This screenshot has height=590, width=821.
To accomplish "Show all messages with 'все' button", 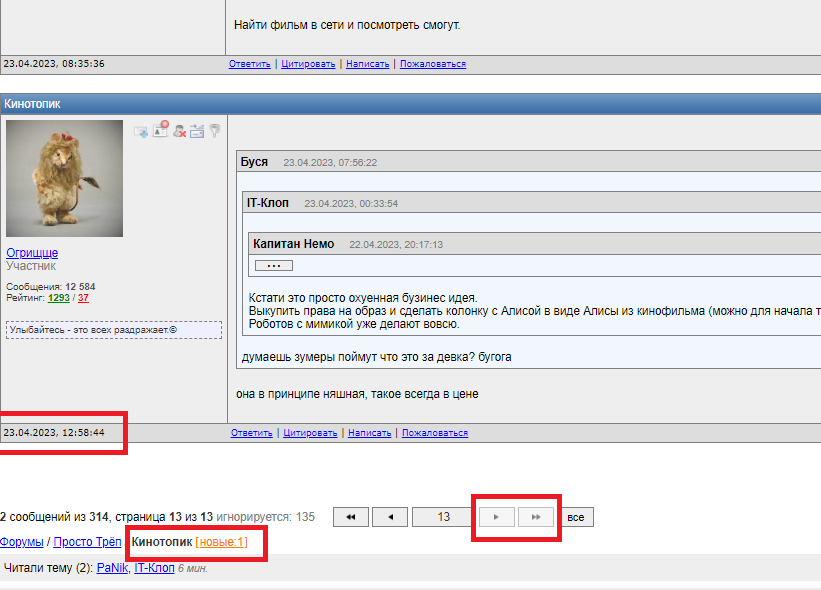I will [x=575, y=517].
